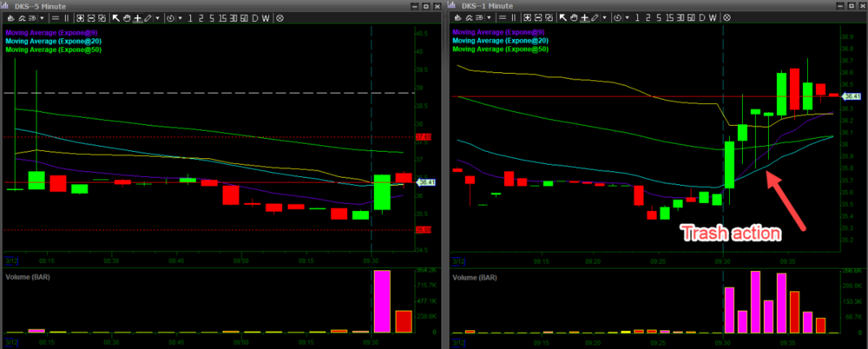Click the vertical bars icon in the 1 Minute toolbar
868x349 pixels.
pos(516,17)
